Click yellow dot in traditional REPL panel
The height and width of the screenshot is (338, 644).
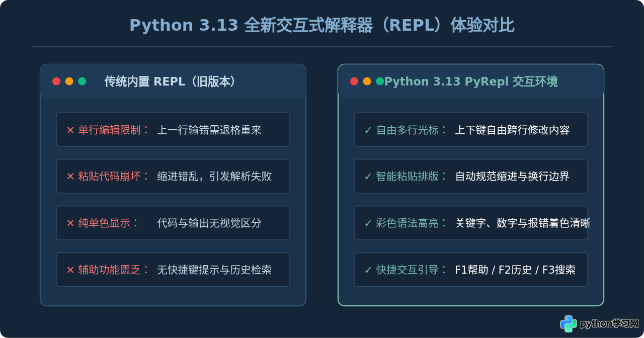point(69,81)
